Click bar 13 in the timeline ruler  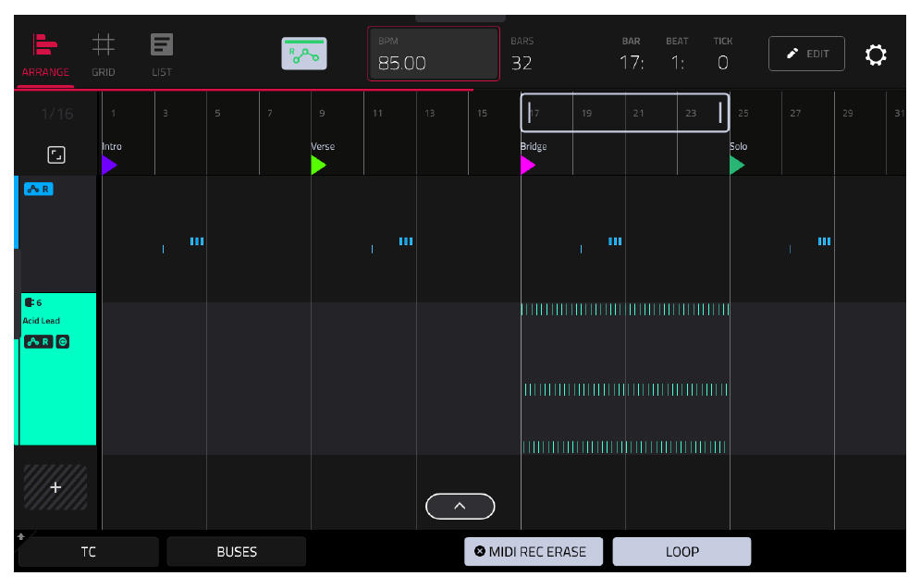point(430,114)
